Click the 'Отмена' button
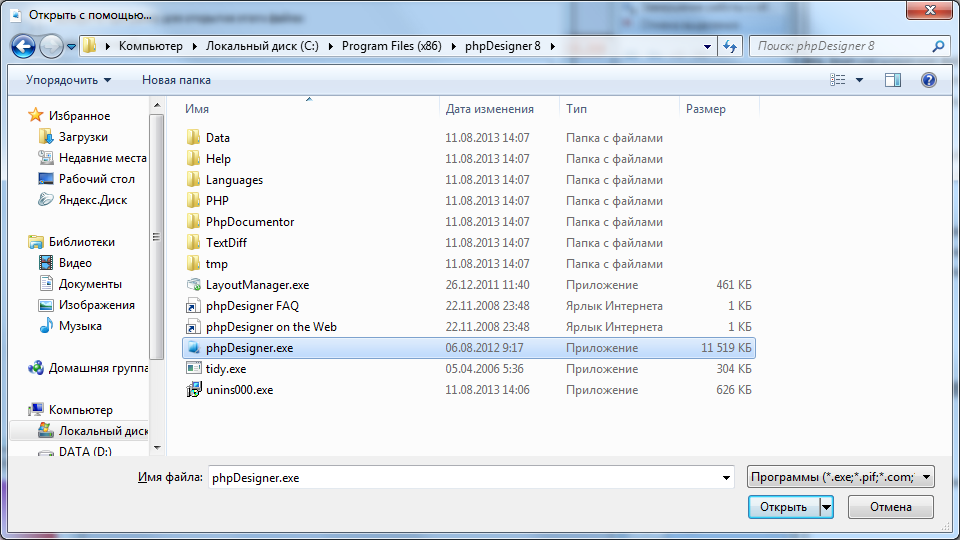 coord(891,507)
